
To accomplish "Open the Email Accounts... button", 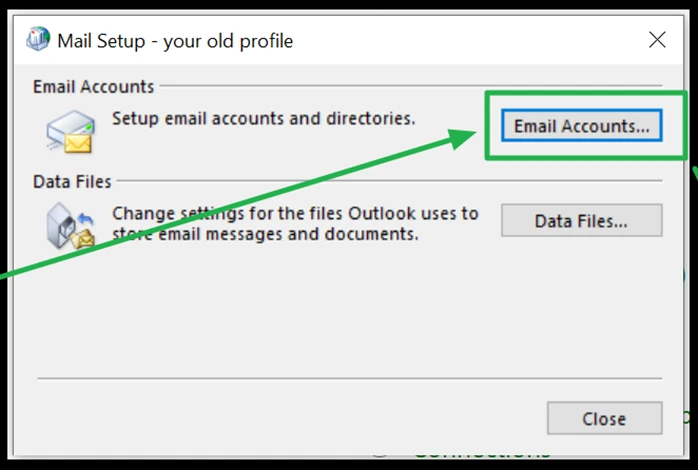I will pos(581,127).
